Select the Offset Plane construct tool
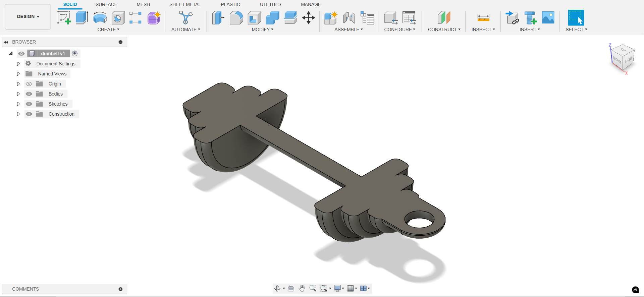The height and width of the screenshot is (297, 644). coord(444,18)
